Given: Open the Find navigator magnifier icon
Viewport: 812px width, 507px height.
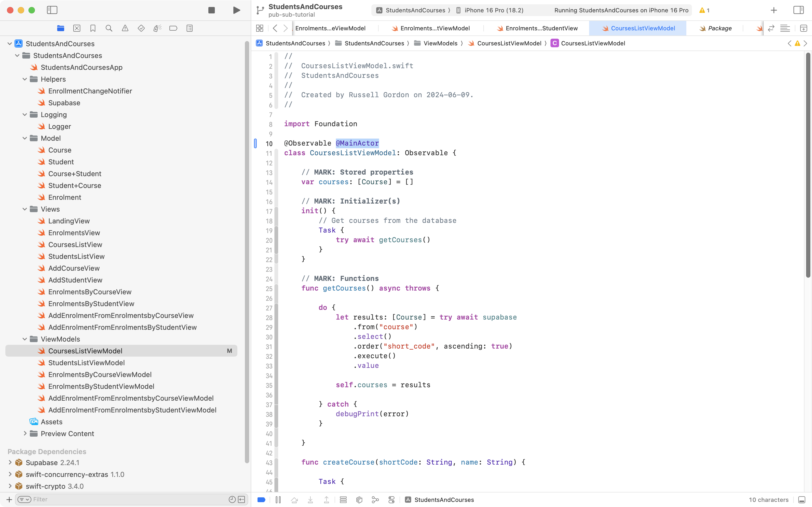Looking at the screenshot, I should pyautogui.click(x=109, y=28).
